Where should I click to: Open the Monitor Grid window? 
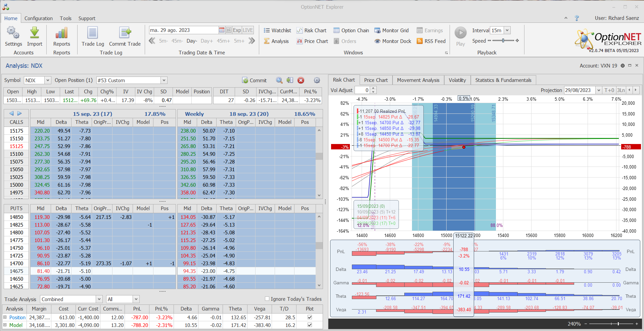click(x=392, y=31)
